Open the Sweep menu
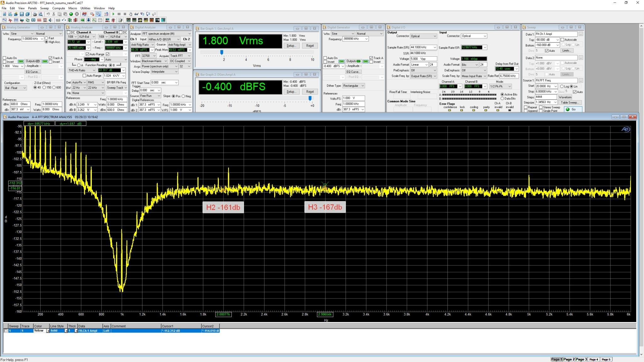This screenshot has width=644, height=362. [44, 8]
